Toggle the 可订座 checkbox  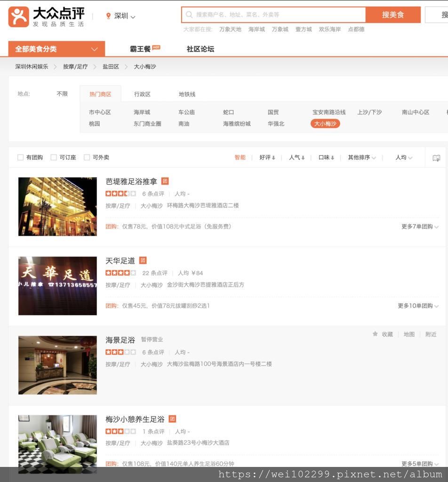[x=54, y=157]
